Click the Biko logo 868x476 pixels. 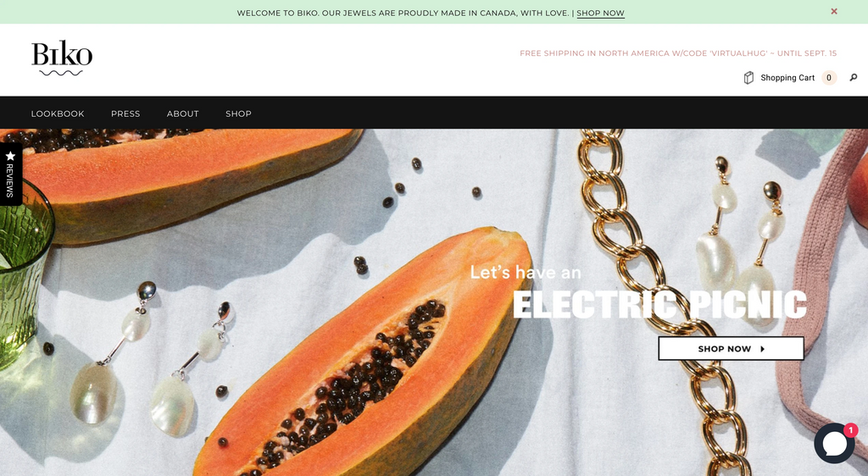tap(62, 58)
